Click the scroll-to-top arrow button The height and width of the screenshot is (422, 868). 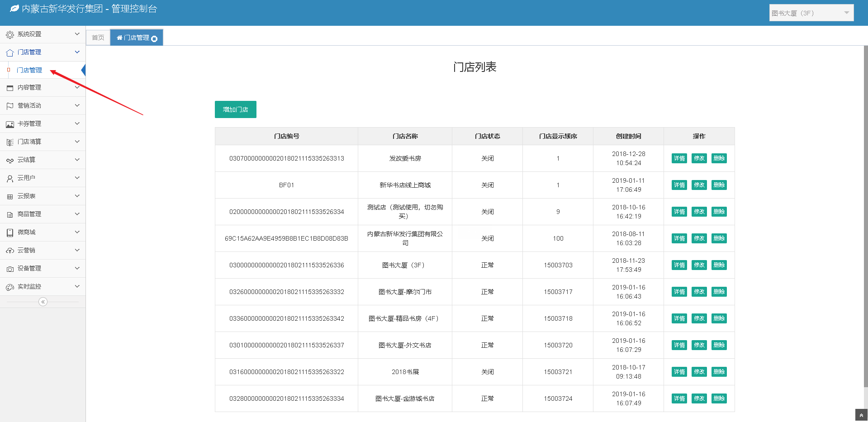point(861,415)
